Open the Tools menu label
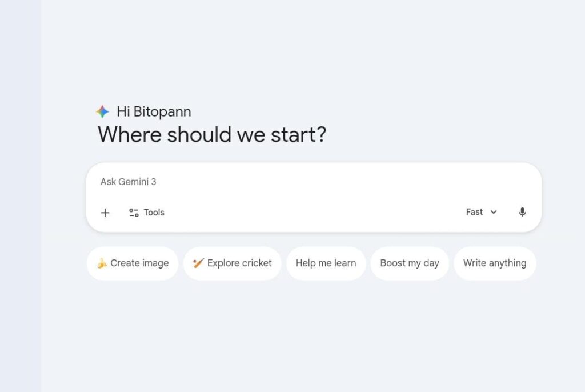 [154, 213]
